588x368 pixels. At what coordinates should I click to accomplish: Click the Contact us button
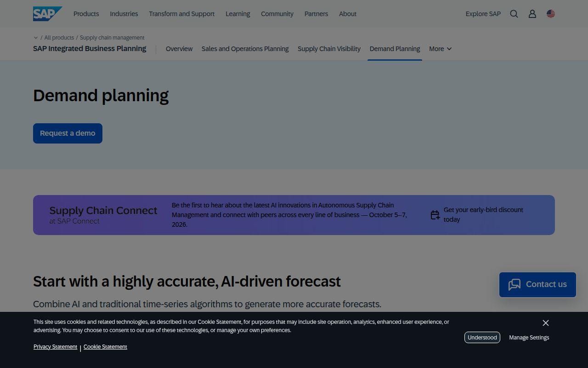click(x=537, y=285)
